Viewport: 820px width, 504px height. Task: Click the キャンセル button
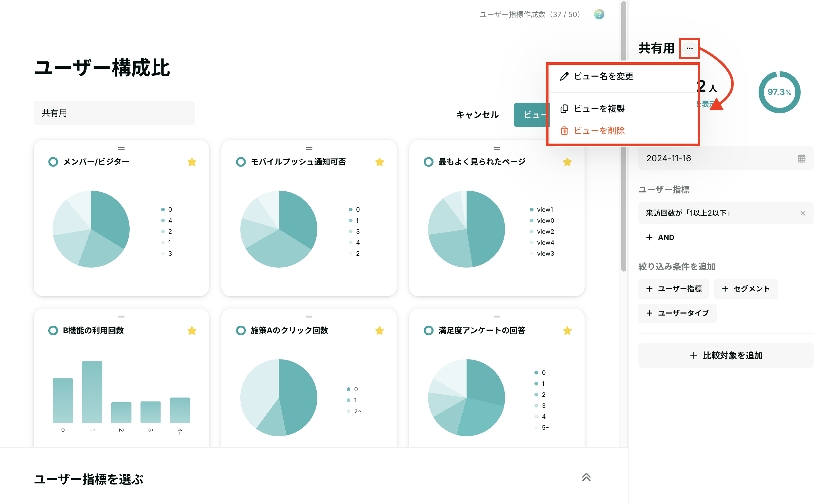click(477, 115)
